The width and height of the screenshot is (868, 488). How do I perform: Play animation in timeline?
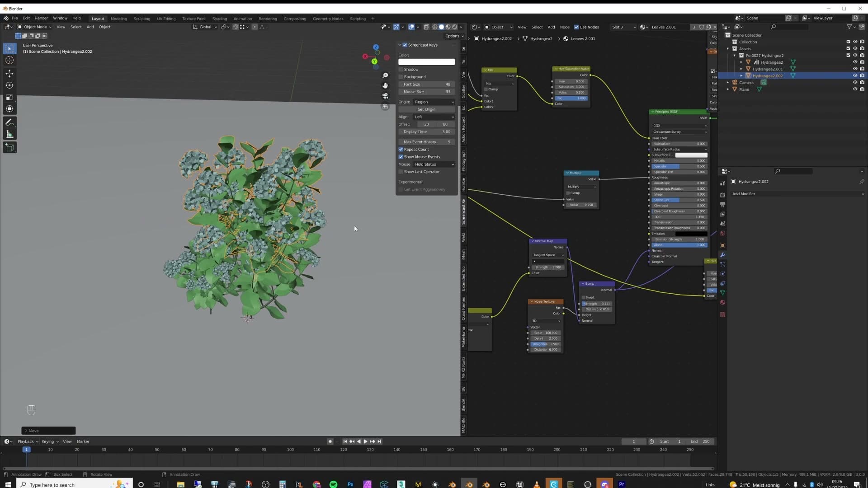365,441
